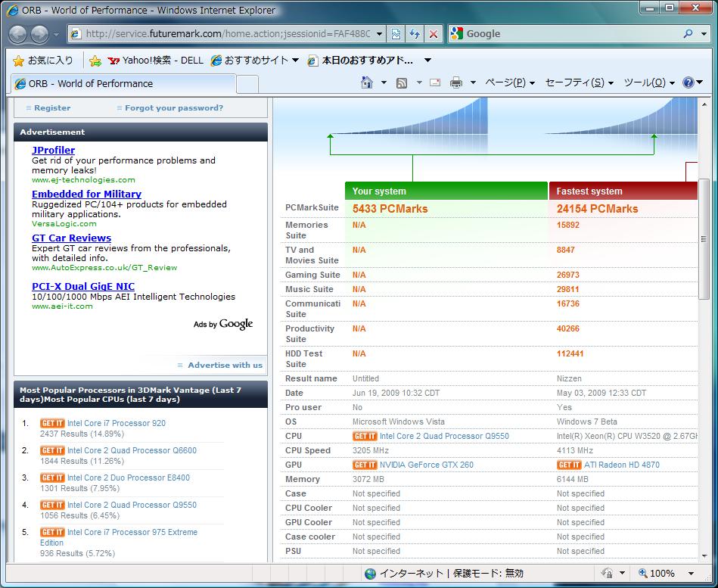The image size is (718, 588).
Task: Click the scrollbar down arrow
Action: pos(704,556)
